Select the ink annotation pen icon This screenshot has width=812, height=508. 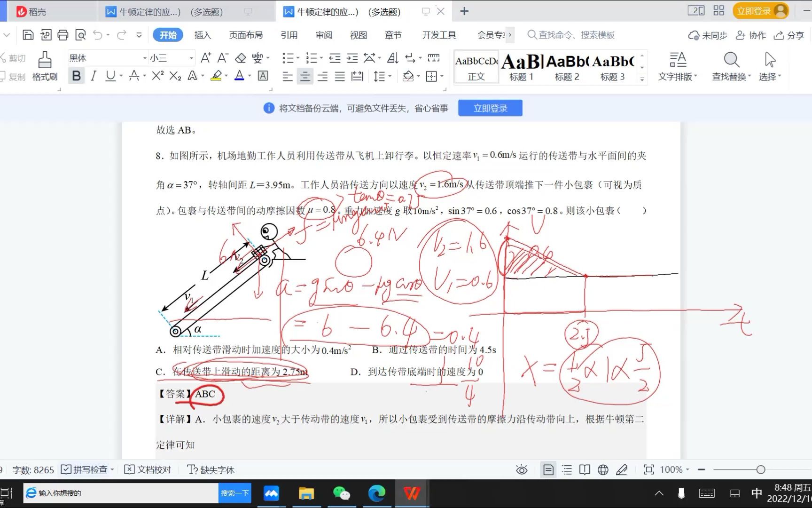pos(622,469)
